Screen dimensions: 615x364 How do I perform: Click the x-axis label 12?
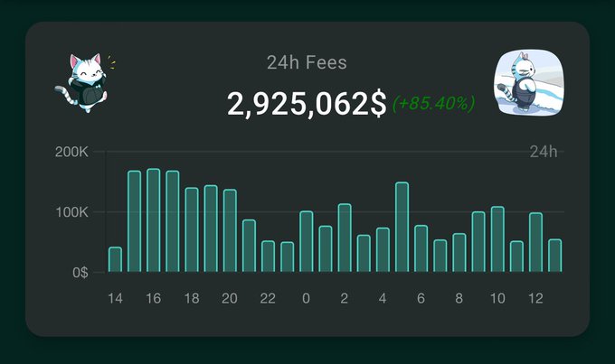click(535, 299)
